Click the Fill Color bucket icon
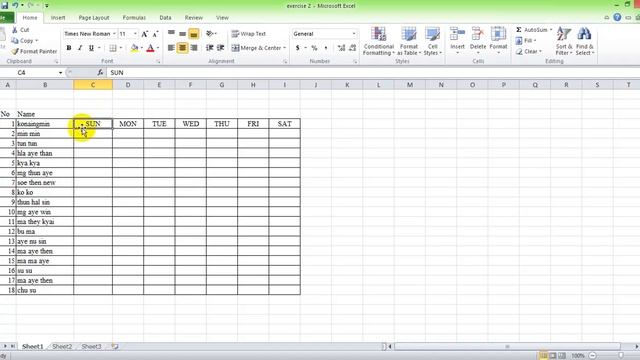 coord(134,48)
